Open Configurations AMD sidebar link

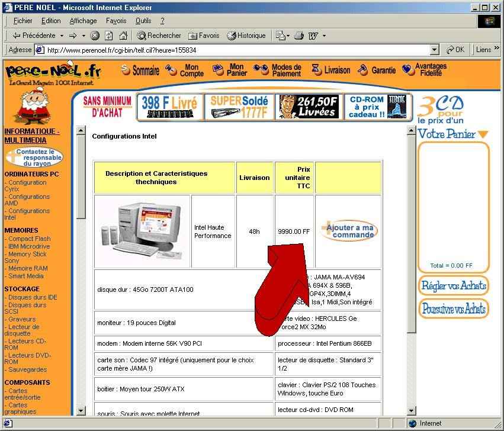(x=27, y=200)
